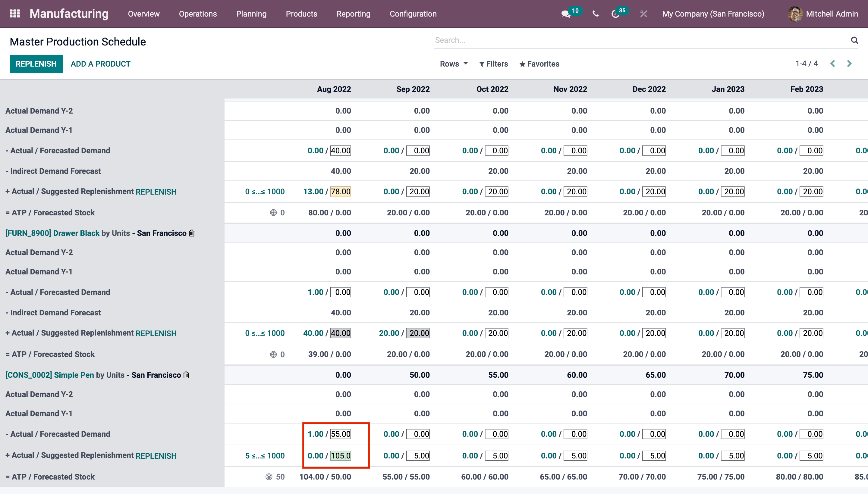Click the search magnifier icon
The image size is (868, 494).
[x=854, y=40]
